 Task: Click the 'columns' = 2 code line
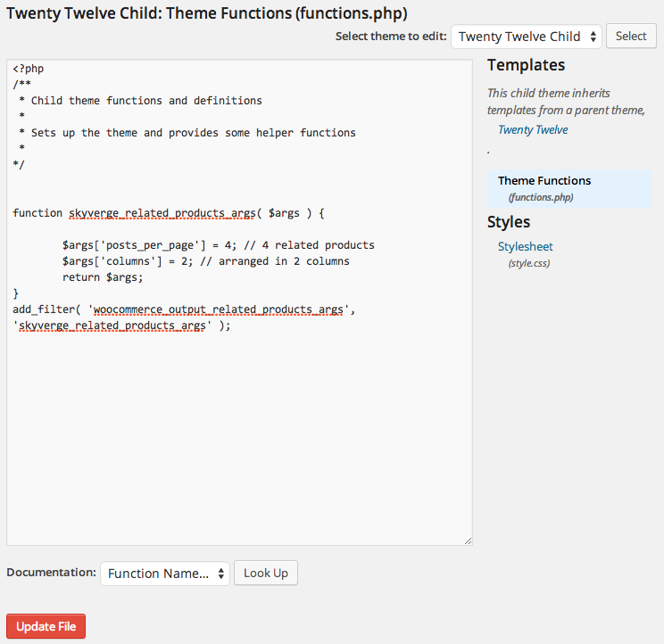(x=206, y=261)
